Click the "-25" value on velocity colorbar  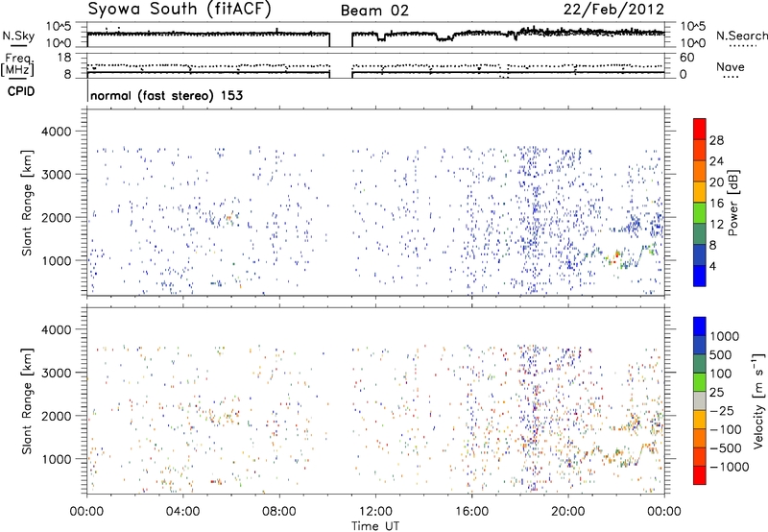pos(722,410)
